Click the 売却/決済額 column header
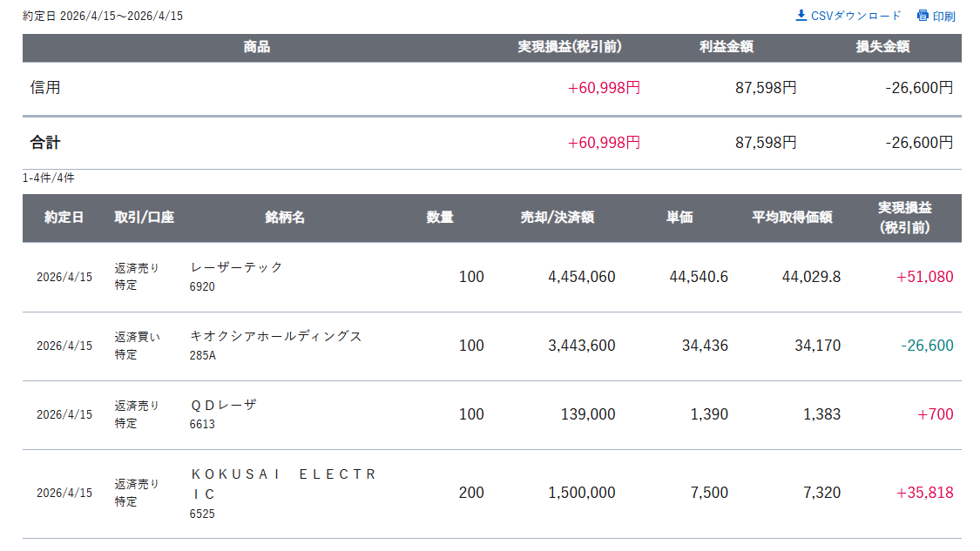 point(557,218)
